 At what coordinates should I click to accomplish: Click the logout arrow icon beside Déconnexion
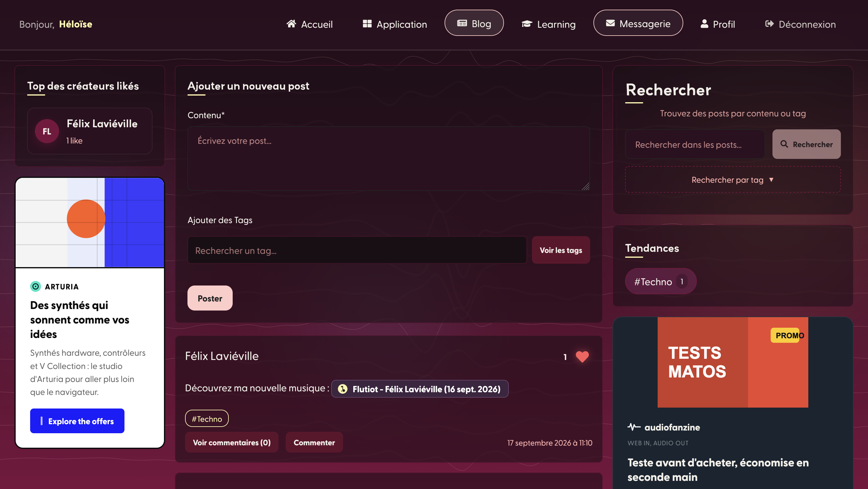769,24
